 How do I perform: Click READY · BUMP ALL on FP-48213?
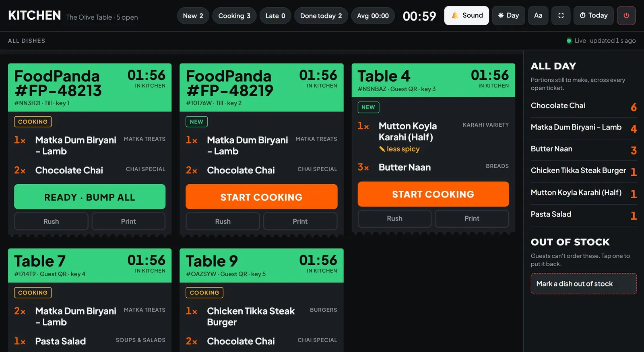pyautogui.click(x=90, y=197)
